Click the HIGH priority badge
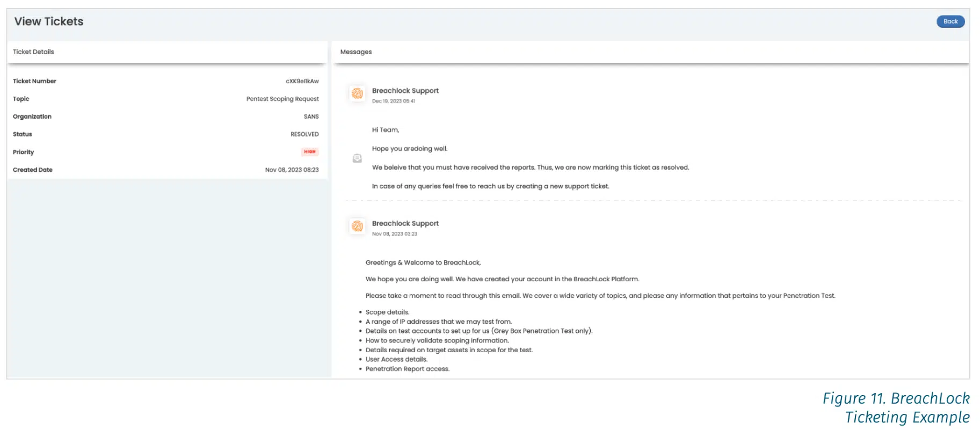 (310, 152)
